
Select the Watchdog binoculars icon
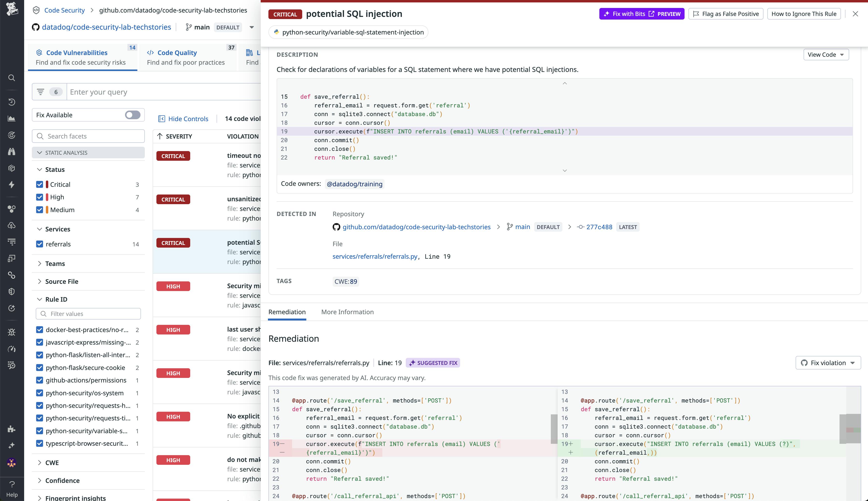coord(12,152)
